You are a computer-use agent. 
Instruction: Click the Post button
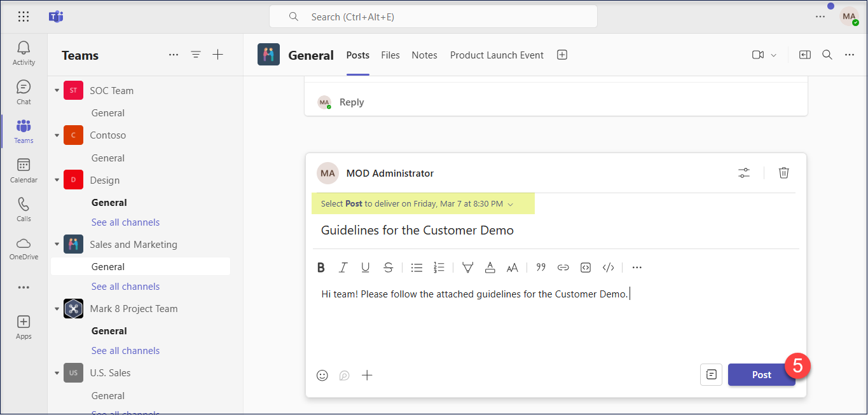(761, 375)
